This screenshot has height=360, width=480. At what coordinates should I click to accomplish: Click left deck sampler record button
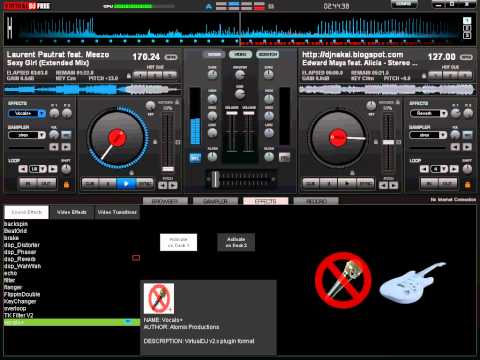click(66, 135)
